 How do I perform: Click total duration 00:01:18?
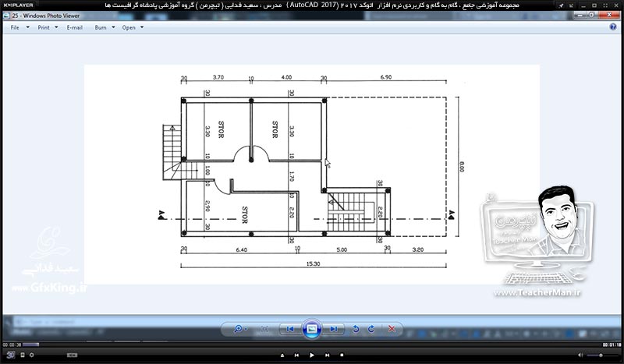point(612,345)
